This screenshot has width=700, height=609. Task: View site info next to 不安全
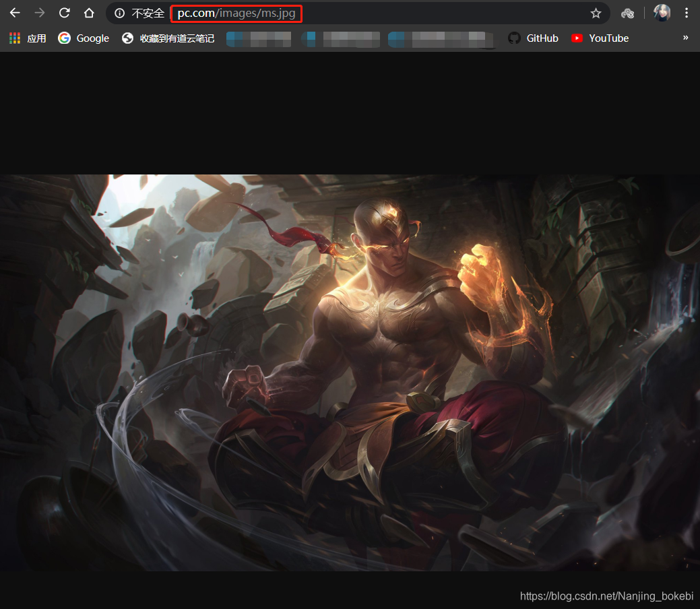click(x=120, y=13)
